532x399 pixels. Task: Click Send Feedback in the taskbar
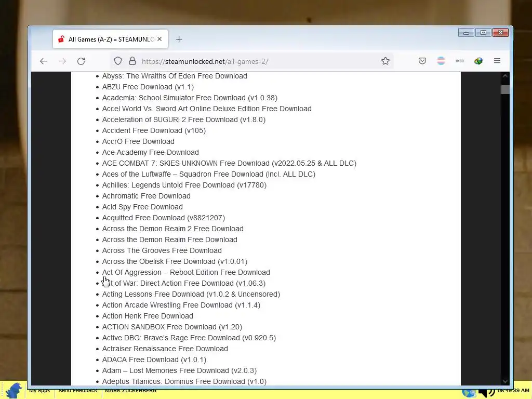[x=78, y=391]
